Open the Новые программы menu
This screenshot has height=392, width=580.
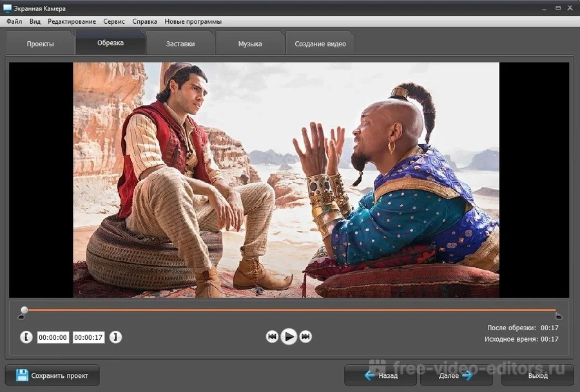[x=193, y=21]
